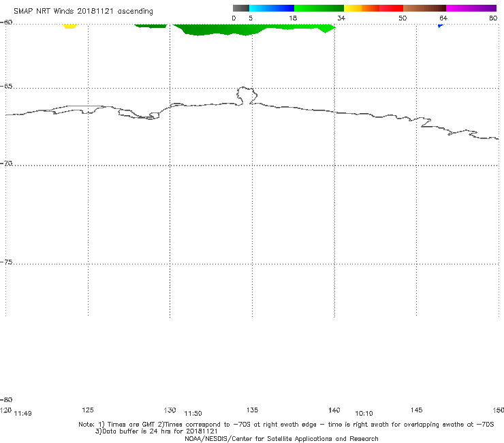Click the color scale label '50'
This screenshot has width=504, height=443.
(x=403, y=18)
